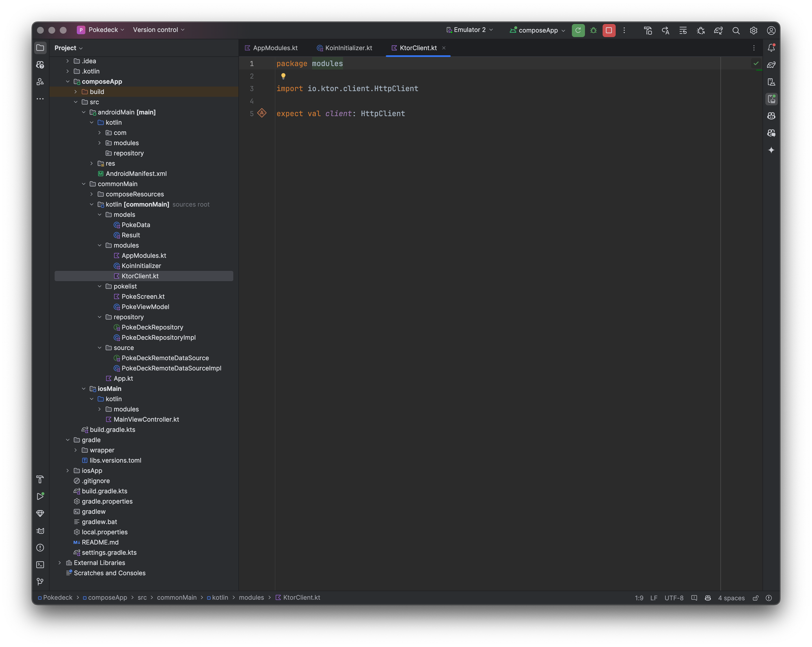
Task: Open the Emulator 2 device dropdown
Action: click(470, 30)
